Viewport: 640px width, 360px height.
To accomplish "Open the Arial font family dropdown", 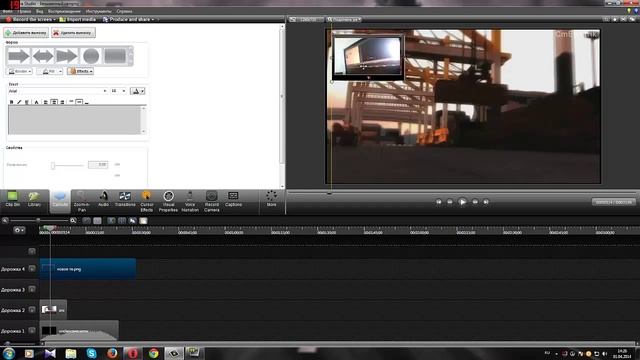I will coord(58,91).
